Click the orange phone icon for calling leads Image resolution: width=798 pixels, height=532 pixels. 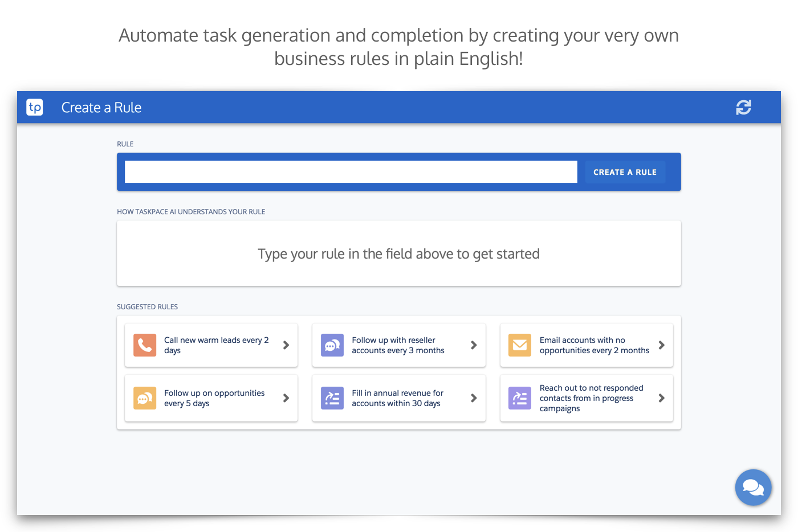tap(145, 345)
